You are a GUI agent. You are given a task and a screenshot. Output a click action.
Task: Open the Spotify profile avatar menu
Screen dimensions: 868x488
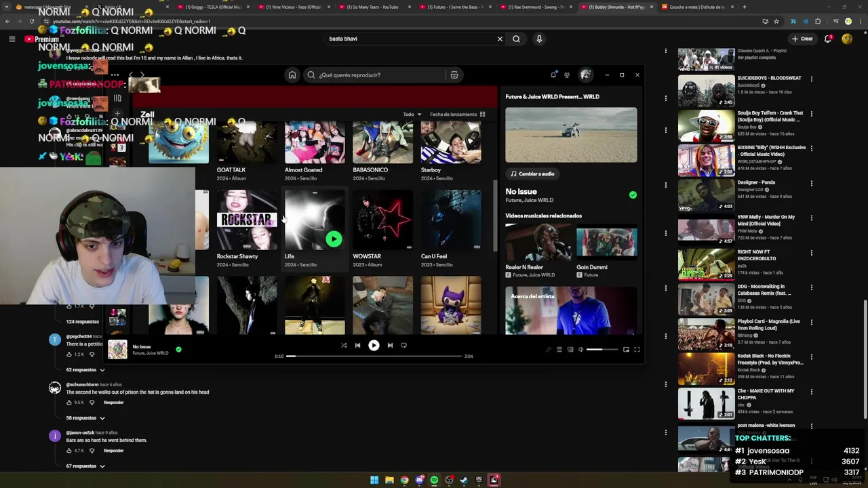[585, 75]
